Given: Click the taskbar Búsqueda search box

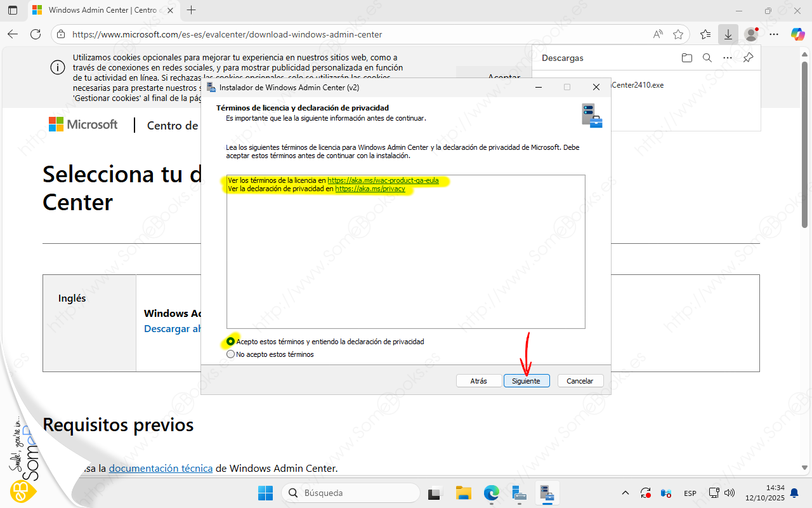Looking at the screenshot, I should pos(350,493).
